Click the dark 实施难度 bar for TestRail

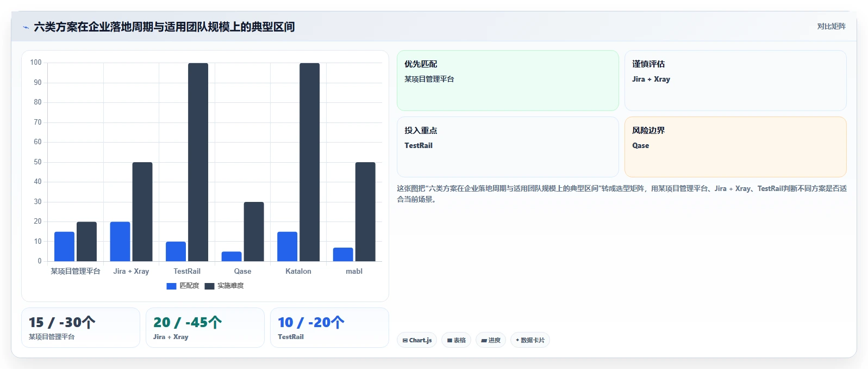[x=198, y=162]
